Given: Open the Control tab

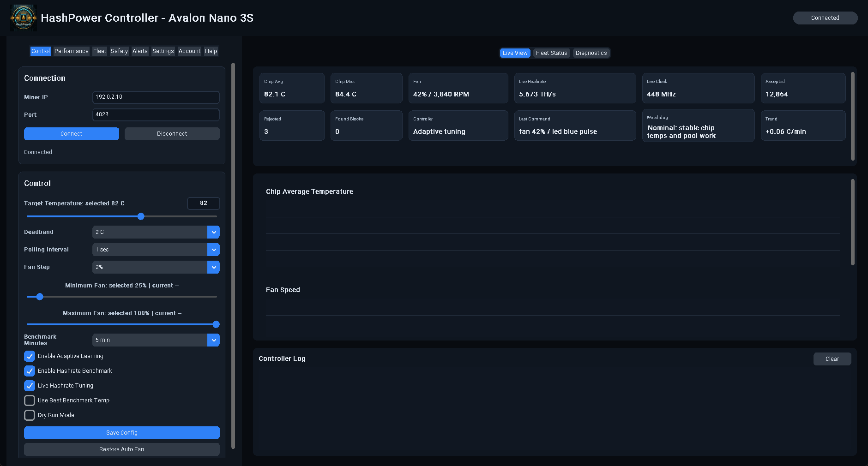Looking at the screenshot, I should [41, 51].
